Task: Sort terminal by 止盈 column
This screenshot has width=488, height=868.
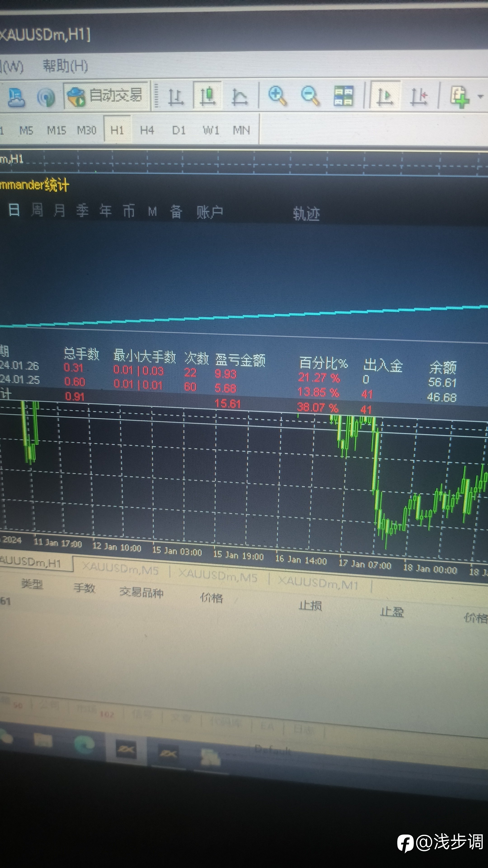Action: (392, 611)
